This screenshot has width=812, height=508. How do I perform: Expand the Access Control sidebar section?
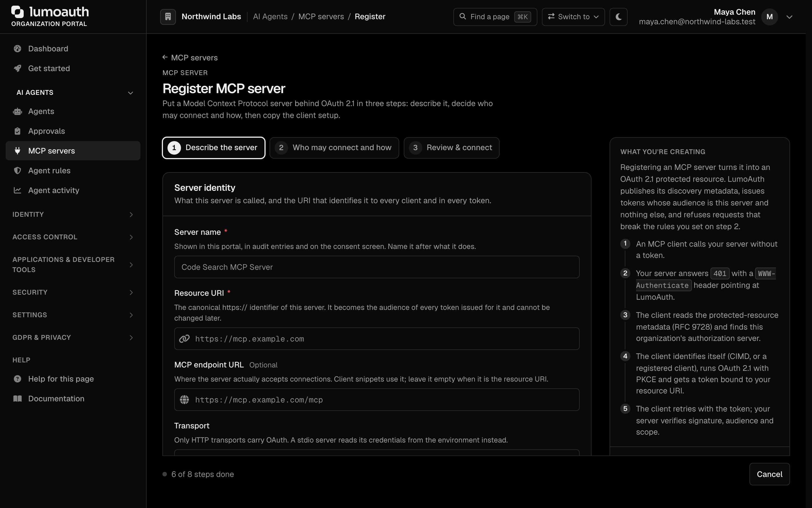click(73, 237)
